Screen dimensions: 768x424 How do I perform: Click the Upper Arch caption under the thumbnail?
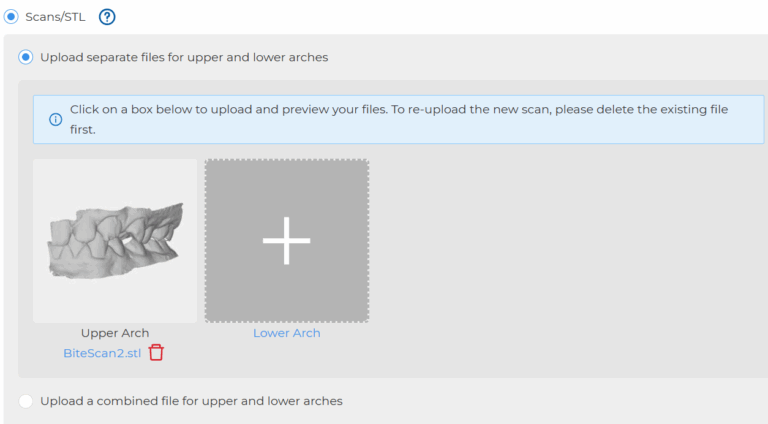click(115, 333)
